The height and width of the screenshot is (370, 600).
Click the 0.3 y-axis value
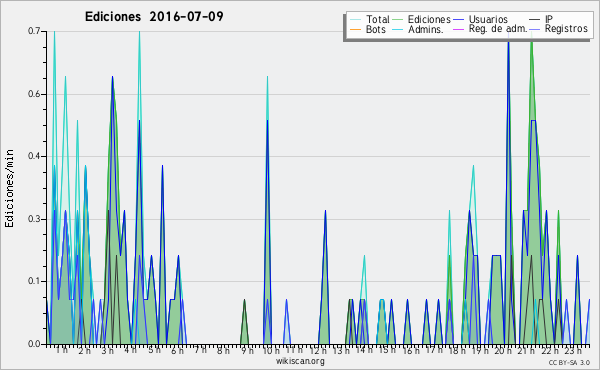tap(34, 219)
